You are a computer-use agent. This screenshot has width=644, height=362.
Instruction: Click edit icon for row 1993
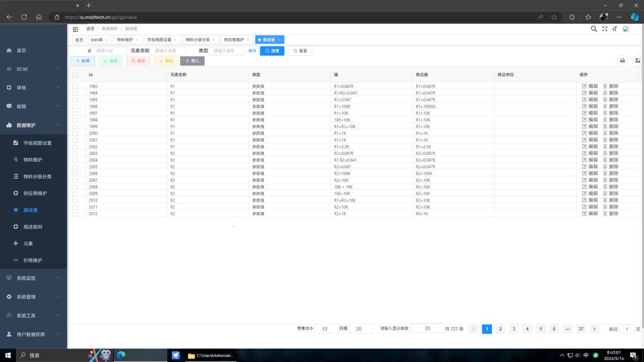tap(585, 86)
